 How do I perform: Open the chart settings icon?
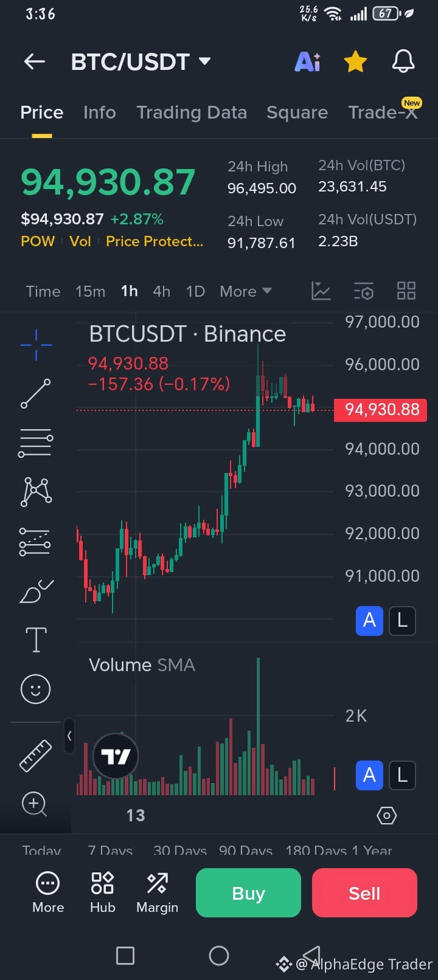(364, 291)
